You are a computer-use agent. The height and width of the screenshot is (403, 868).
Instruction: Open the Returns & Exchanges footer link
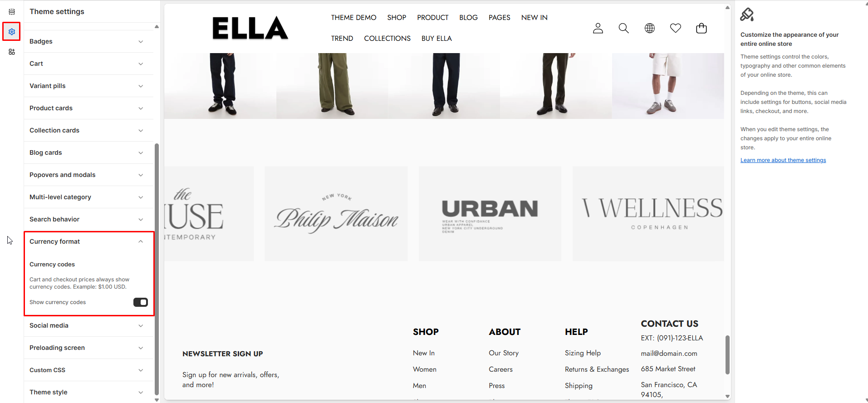point(597,369)
